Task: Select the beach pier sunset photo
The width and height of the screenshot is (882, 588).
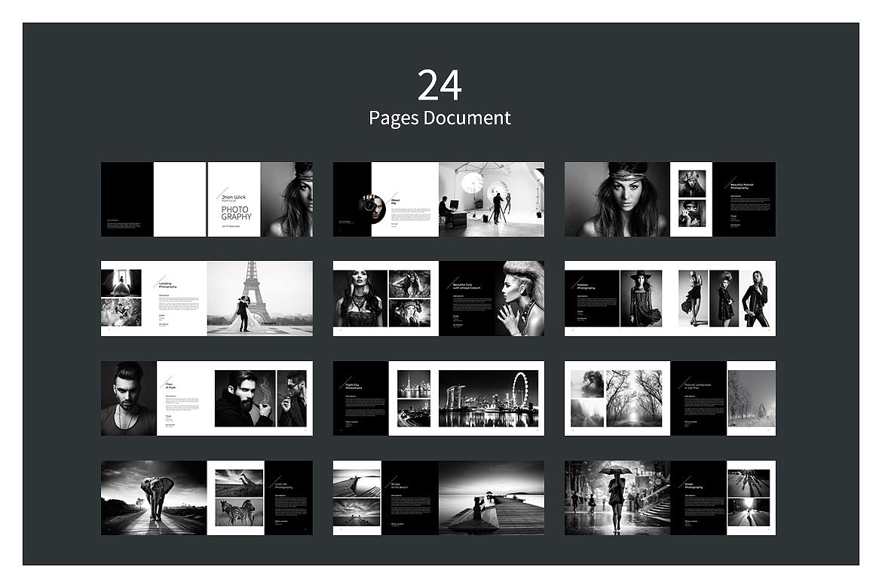Action: click(491, 498)
